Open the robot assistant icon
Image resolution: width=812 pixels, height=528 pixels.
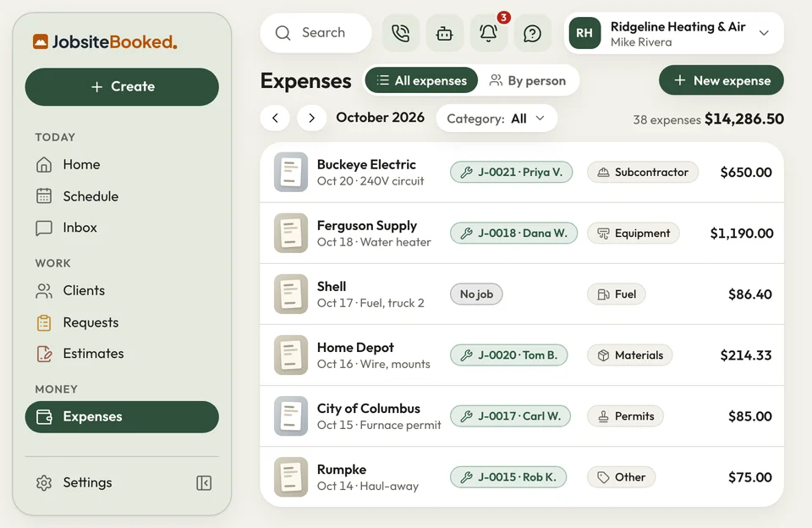point(444,33)
